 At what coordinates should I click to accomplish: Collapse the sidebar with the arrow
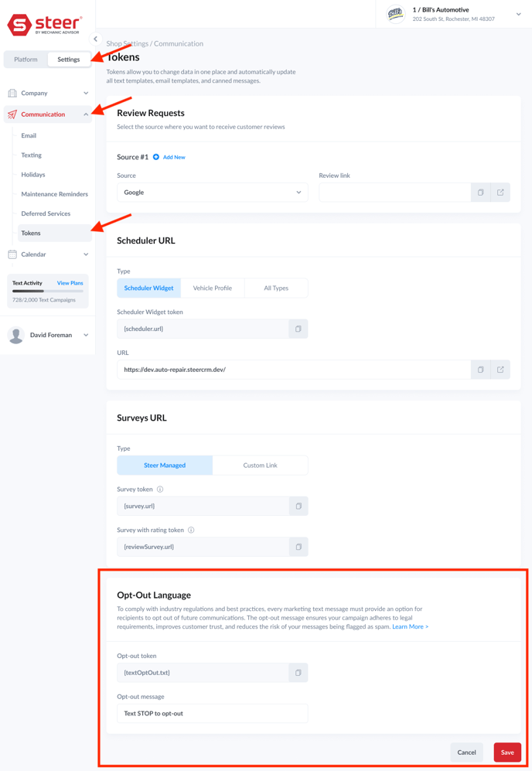(x=95, y=39)
